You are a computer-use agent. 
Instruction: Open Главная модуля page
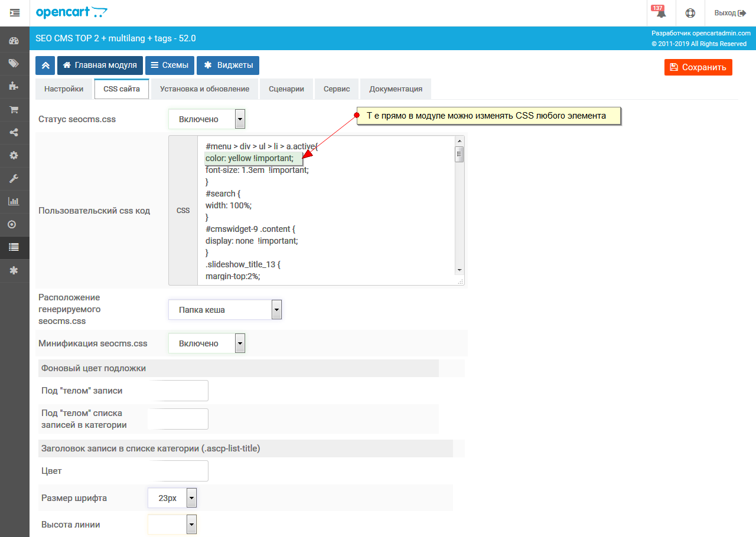[x=100, y=66]
